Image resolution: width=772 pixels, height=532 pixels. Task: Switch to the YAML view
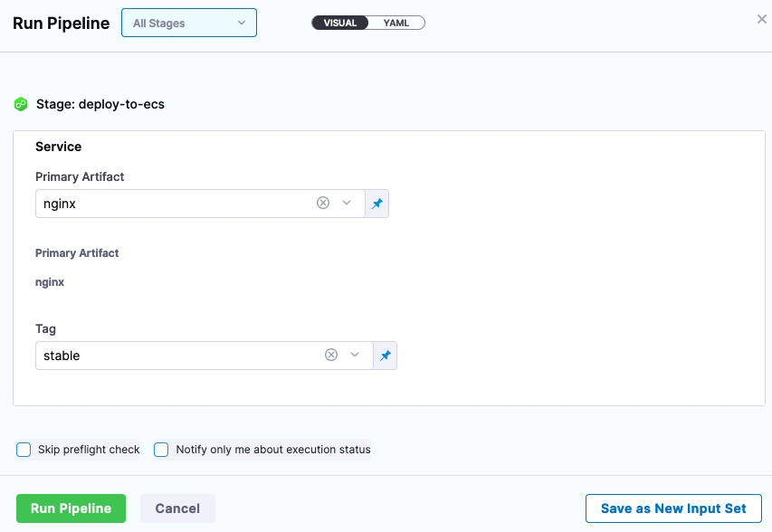(x=396, y=23)
